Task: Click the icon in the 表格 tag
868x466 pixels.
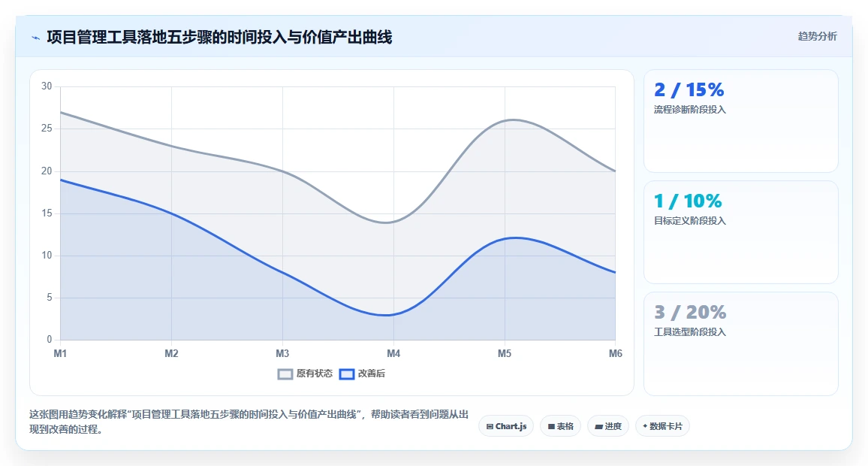Action: click(551, 427)
